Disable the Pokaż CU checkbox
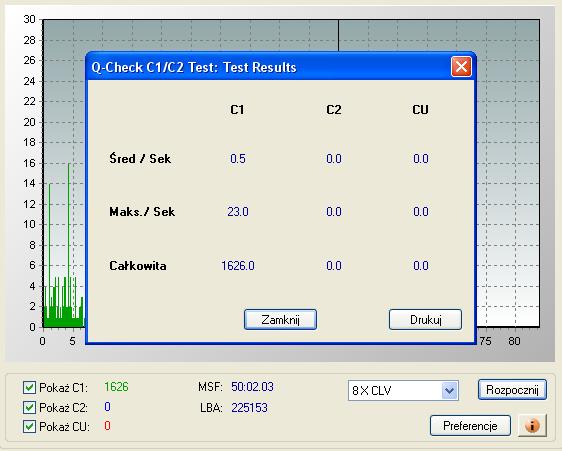The height and width of the screenshot is (451, 562). [29, 427]
